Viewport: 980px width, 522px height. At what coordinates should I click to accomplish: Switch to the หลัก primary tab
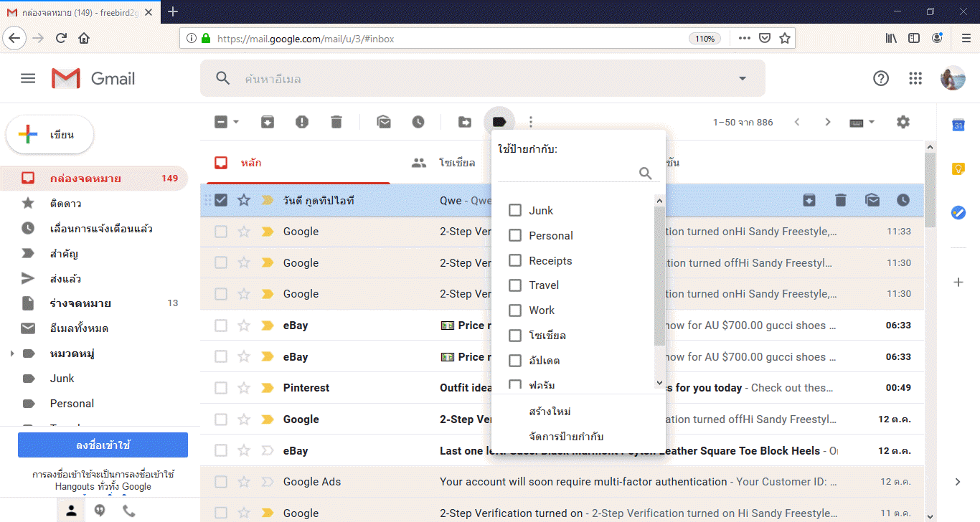coord(297,163)
